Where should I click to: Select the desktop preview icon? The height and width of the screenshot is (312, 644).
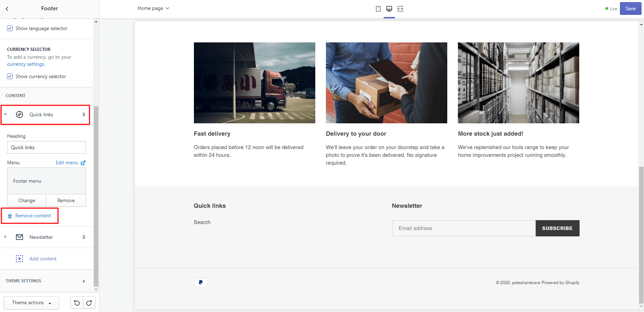pyautogui.click(x=389, y=9)
